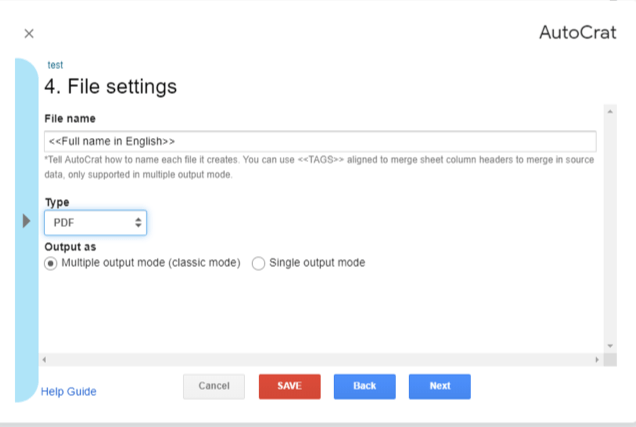Select Multiple output mode (classic mode)
Viewport: 636px width, 427px height.
[x=51, y=263]
